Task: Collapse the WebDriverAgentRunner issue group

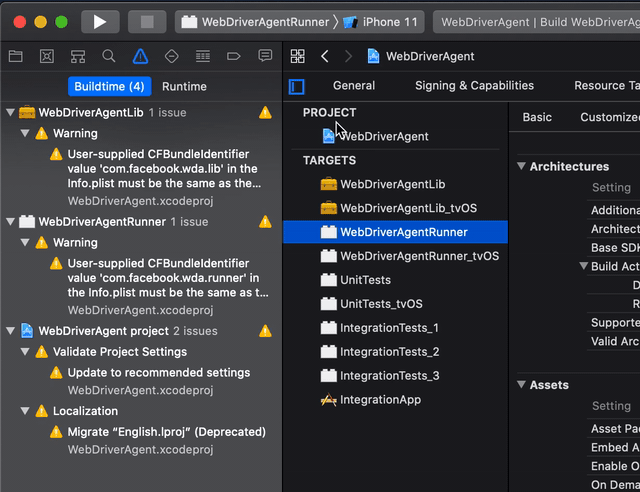Action: (x=11, y=222)
